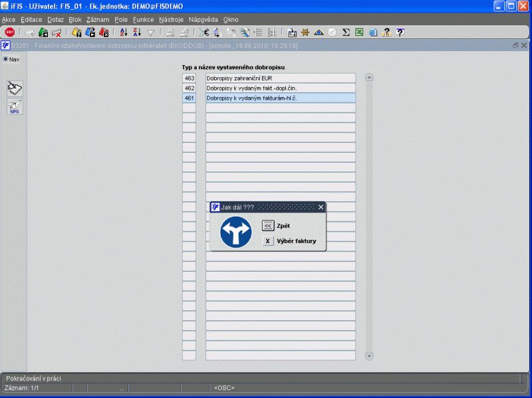Viewport: 532px width, 398px height.
Task: Open the Dotaz menu
Action: pos(55,20)
